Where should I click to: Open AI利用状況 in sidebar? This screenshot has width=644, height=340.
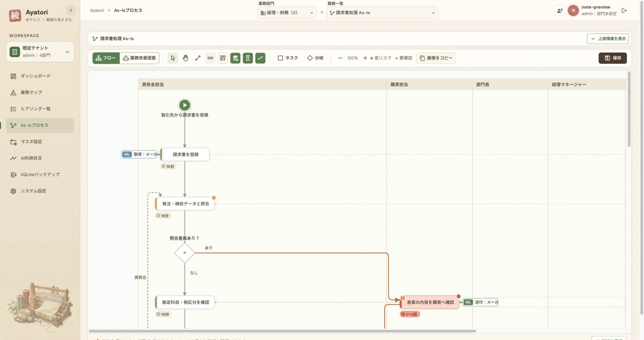[x=40, y=158]
